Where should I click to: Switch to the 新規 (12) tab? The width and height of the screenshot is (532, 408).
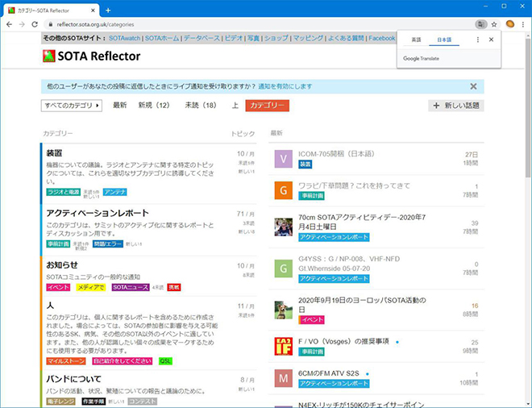click(x=154, y=106)
